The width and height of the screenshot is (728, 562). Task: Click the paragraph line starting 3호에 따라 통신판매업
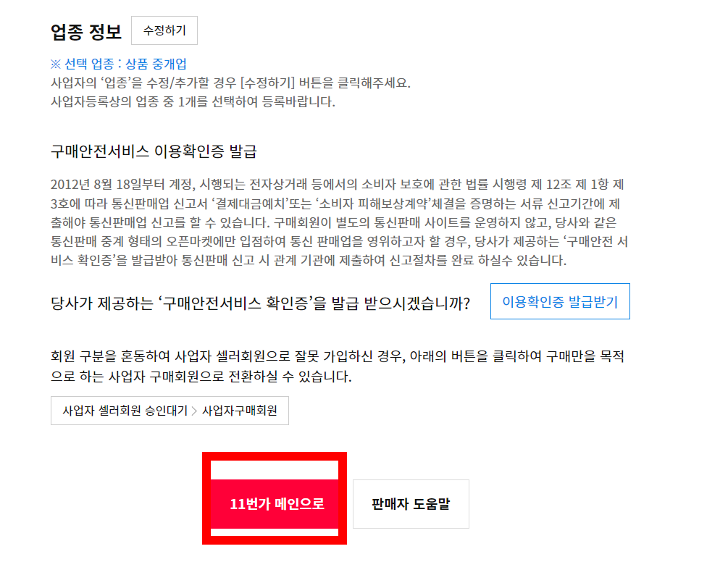[335, 204]
